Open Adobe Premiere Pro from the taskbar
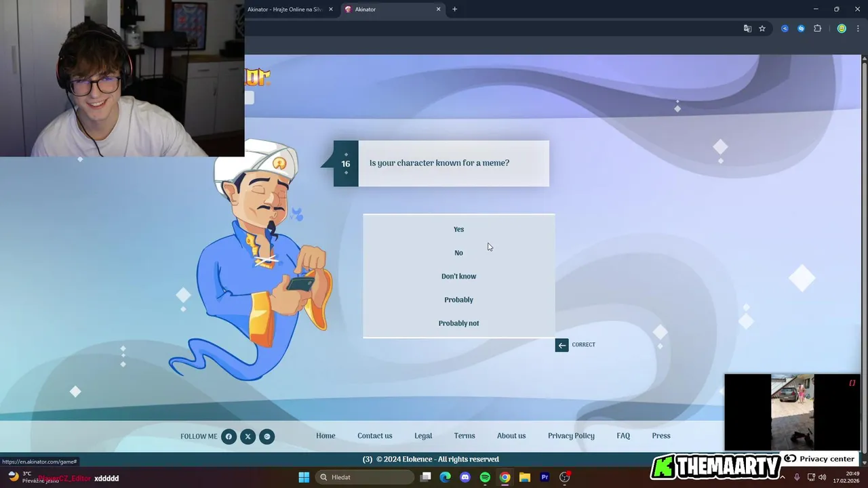Screen dimensions: 868x488 tap(545, 477)
